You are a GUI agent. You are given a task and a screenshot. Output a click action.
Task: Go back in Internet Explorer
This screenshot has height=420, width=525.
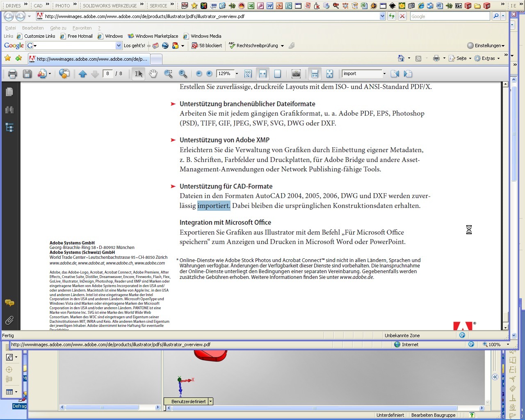9,16
